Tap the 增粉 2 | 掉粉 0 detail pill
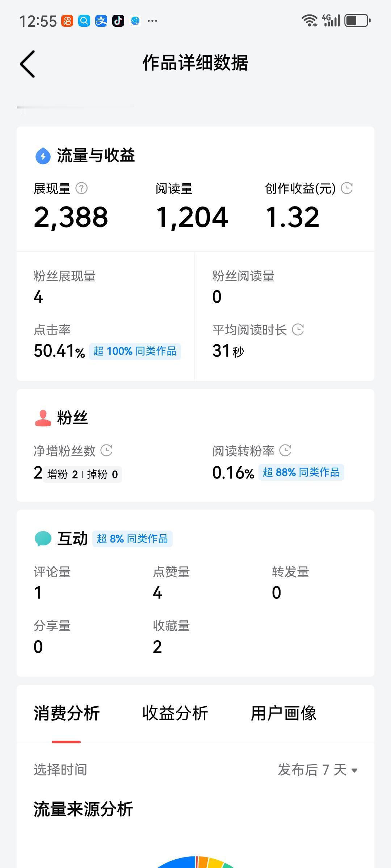The height and width of the screenshot is (868, 391). 83,474
